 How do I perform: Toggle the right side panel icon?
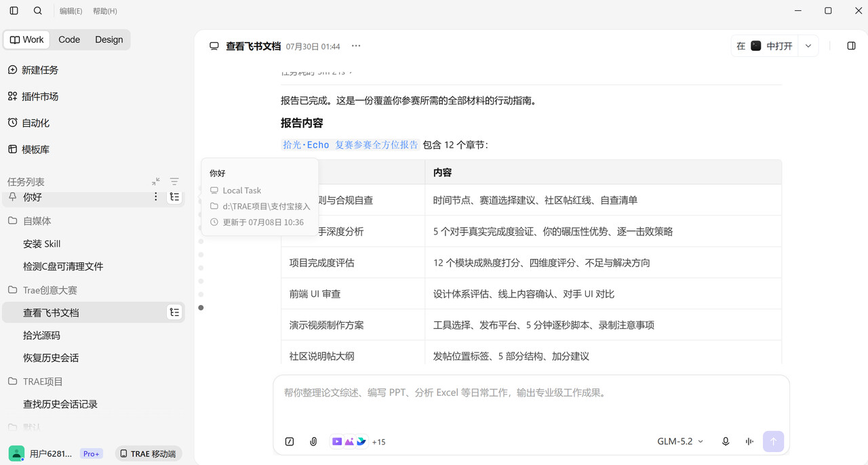click(x=852, y=46)
